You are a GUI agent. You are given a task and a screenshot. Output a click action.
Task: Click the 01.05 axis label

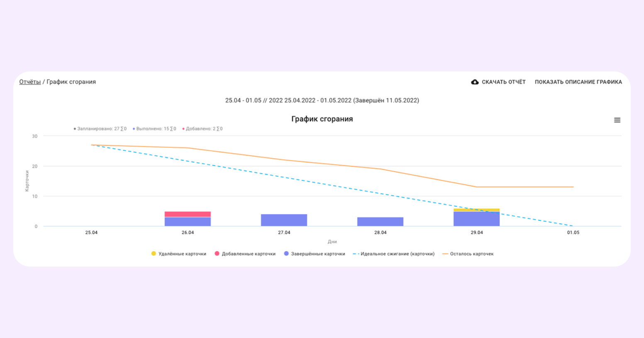[x=573, y=233]
